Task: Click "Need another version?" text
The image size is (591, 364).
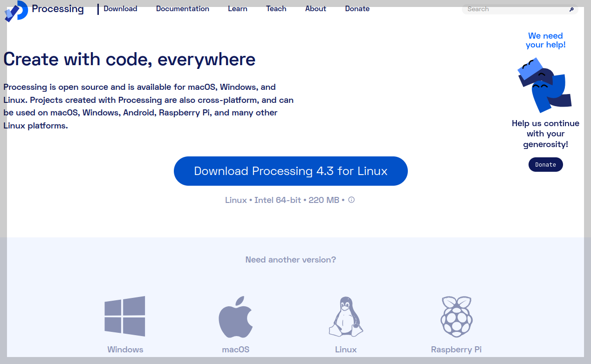Action: point(291,260)
